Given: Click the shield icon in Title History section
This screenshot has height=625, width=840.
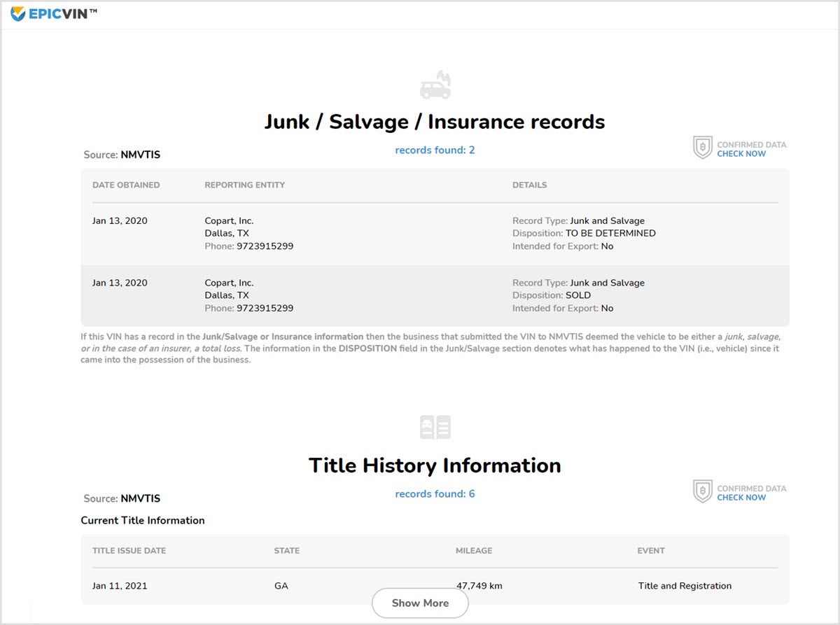Looking at the screenshot, I should coord(702,491).
